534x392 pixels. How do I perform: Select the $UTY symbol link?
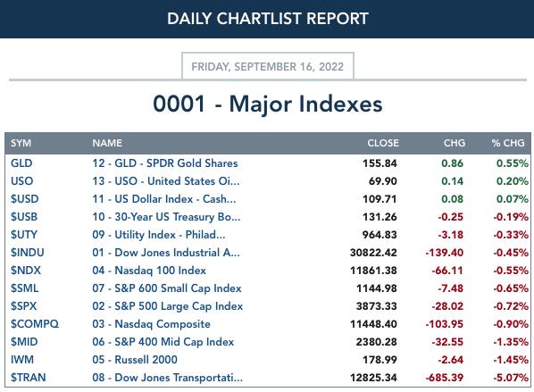tap(24, 235)
